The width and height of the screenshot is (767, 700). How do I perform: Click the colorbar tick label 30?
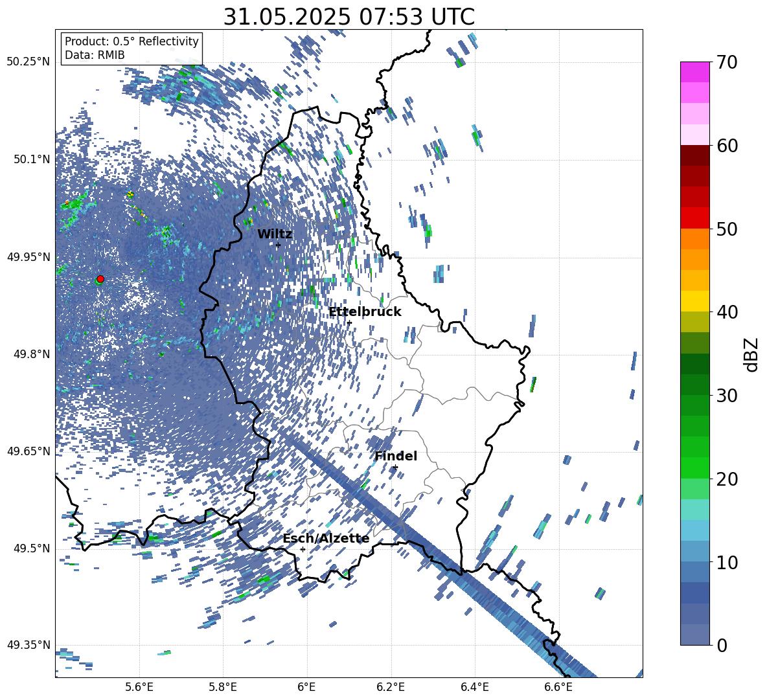[x=727, y=396]
